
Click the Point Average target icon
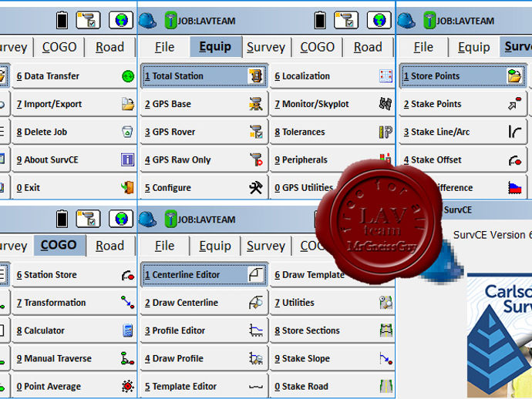point(128,386)
